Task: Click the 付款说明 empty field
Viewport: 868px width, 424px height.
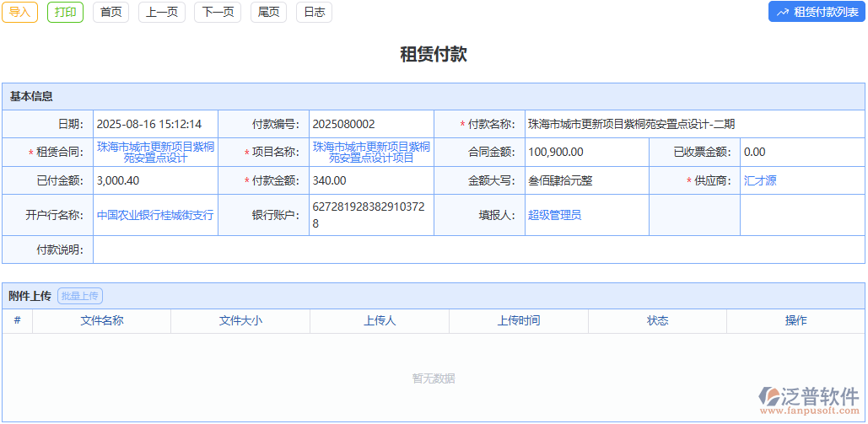Action: 479,250
